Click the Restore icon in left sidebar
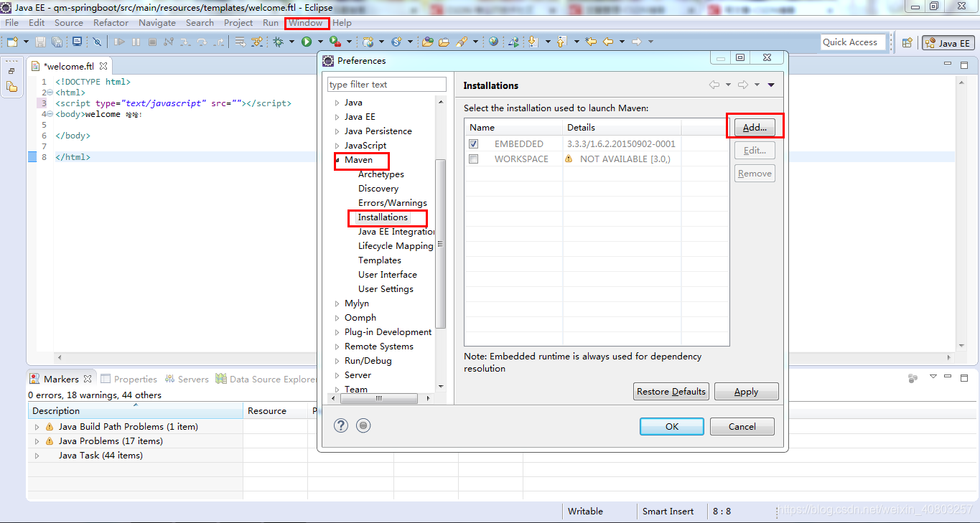The height and width of the screenshot is (523, 980). coord(11,71)
